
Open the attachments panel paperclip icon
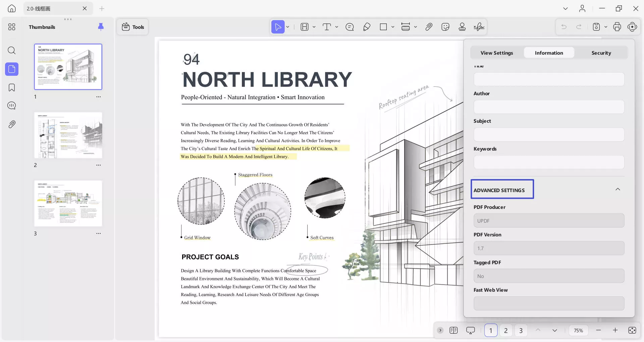point(12,124)
